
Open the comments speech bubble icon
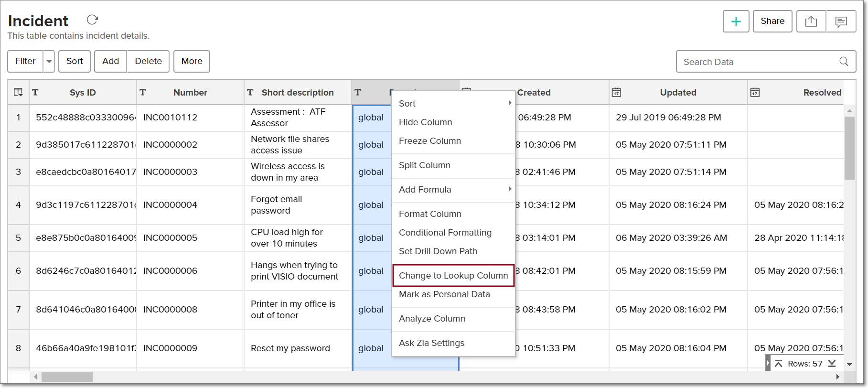[841, 22]
